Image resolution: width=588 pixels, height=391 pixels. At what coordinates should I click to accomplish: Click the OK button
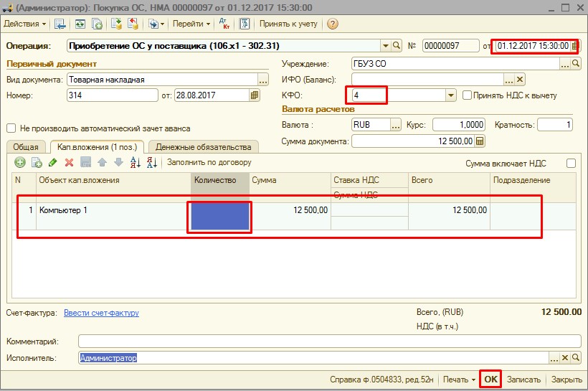[490, 379]
